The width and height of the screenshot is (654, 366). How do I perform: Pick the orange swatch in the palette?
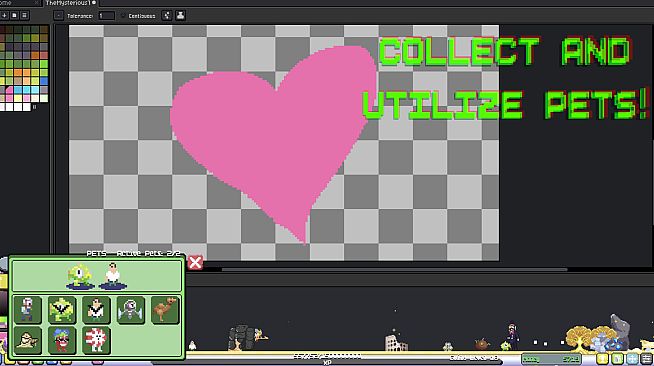tap(18, 73)
